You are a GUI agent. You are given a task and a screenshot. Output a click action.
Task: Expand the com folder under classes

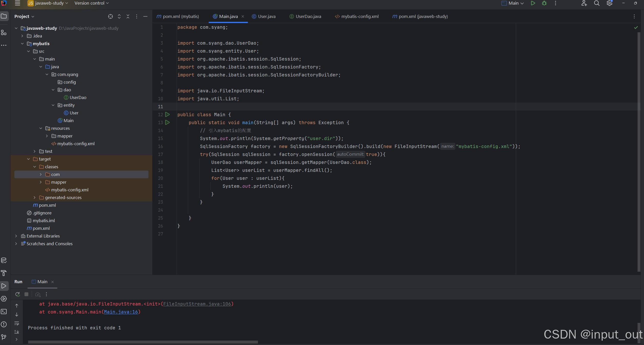(41, 174)
